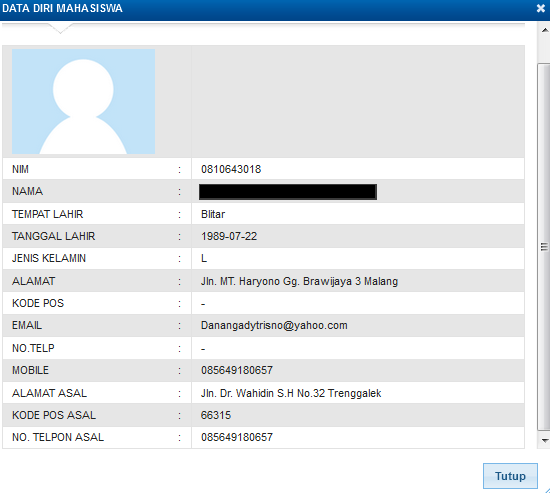
Task: Click the vertical scrollbar thumb grip
Action: (x=544, y=247)
